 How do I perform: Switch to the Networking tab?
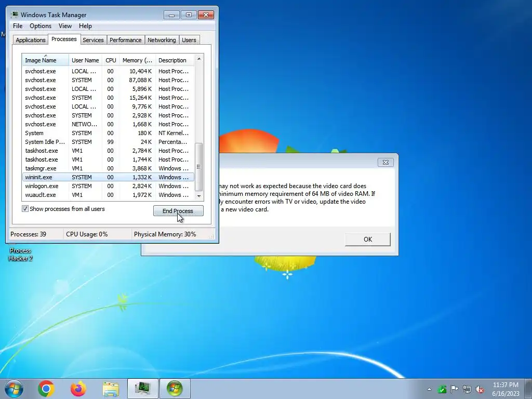click(162, 40)
